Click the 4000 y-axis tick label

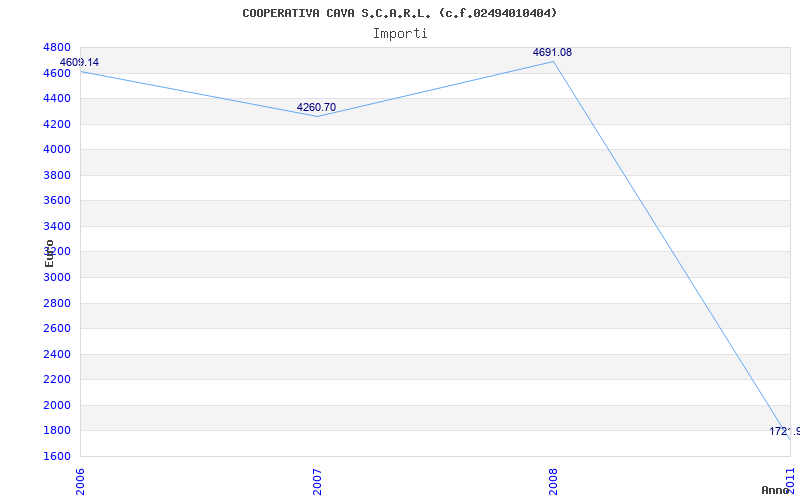click(x=57, y=149)
